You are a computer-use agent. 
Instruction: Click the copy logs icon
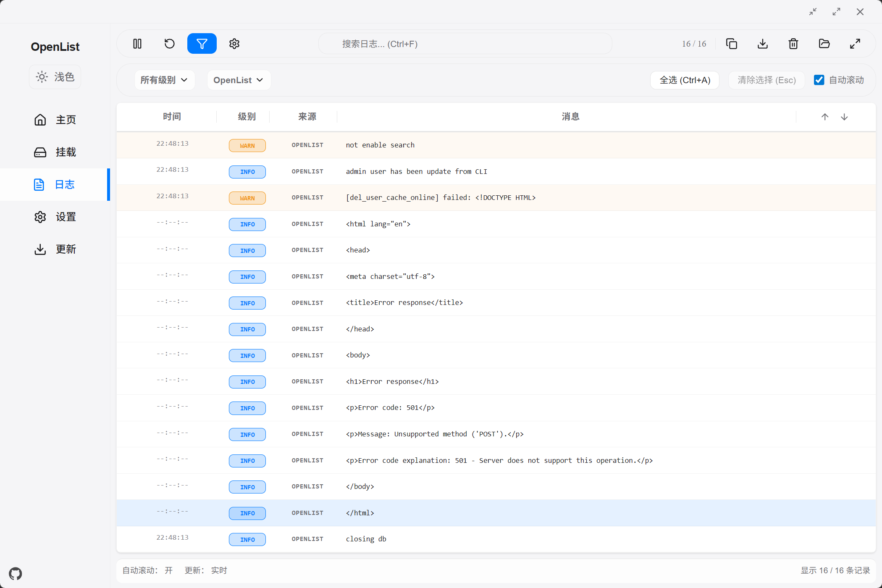pyautogui.click(x=731, y=44)
